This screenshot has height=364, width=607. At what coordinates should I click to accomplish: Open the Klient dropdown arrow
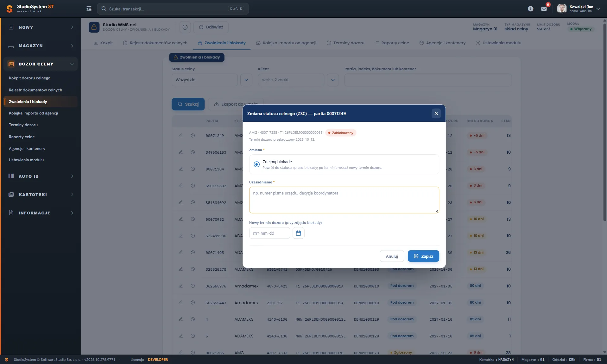point(333,80)
